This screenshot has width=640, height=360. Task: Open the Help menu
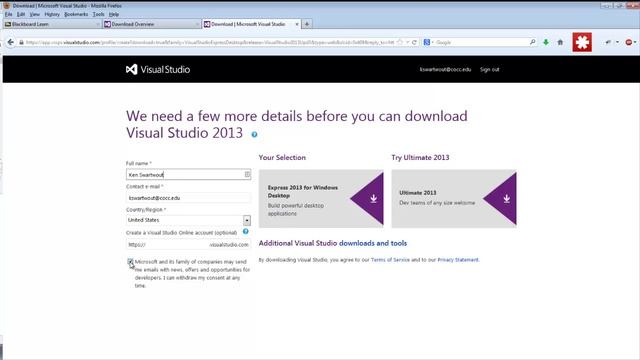[x=114, y=14]
